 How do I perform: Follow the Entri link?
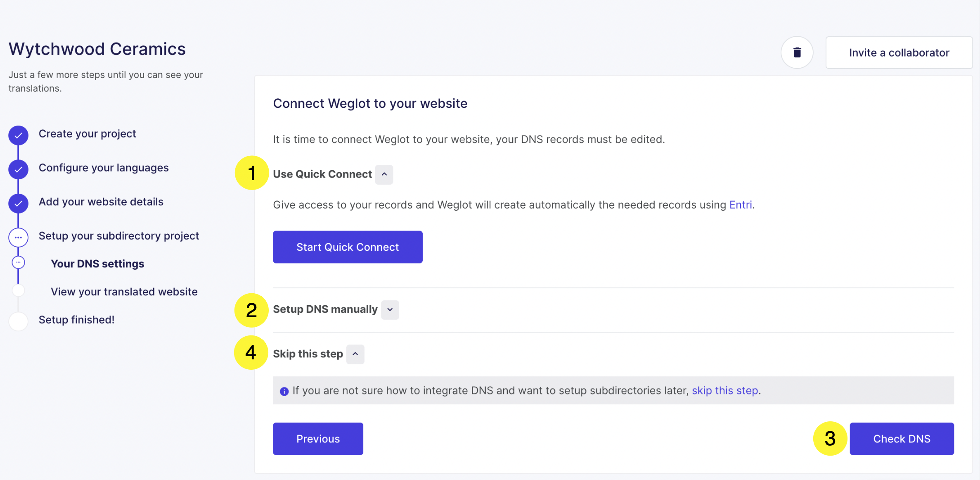pyautogui.click(x=740, y=205)
